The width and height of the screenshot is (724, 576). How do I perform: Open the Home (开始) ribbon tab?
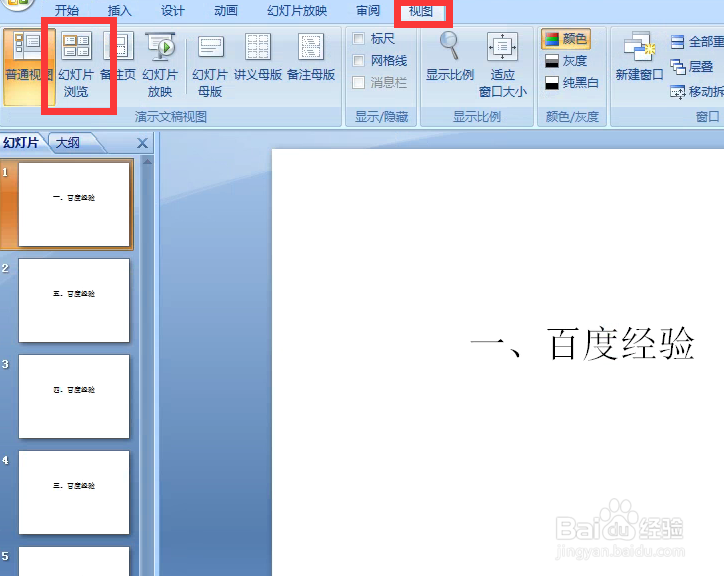point(67,10)
